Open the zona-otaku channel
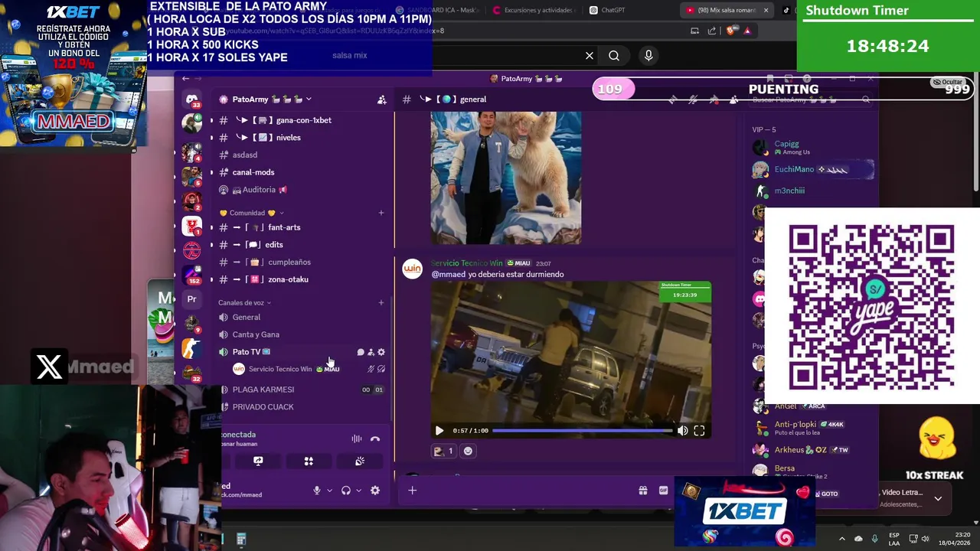The image size is (980, 551). coord(288,279)
